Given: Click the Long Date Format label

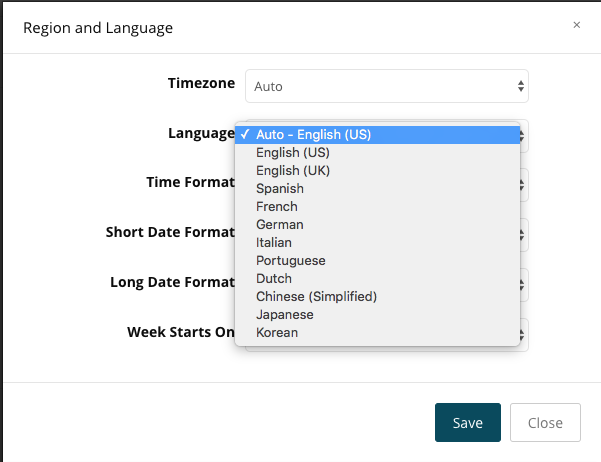Looking at the screenshot, I should click(x=172, y=282).
